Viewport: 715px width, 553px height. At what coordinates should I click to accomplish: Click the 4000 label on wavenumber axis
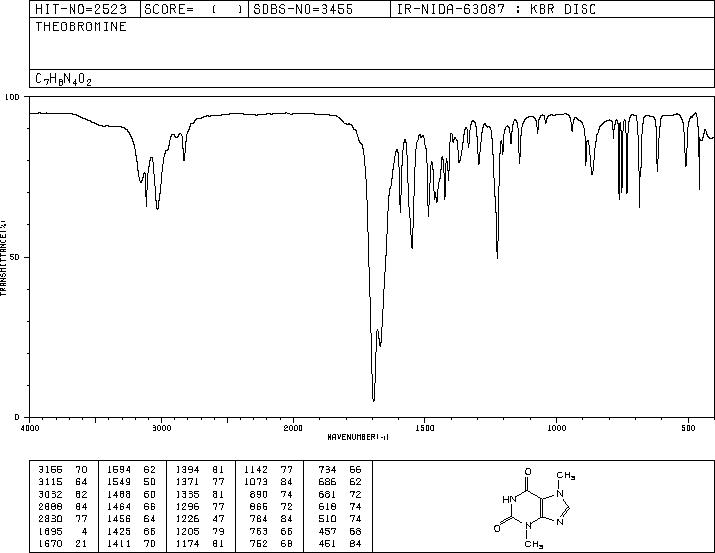click(x=30, y=428)
